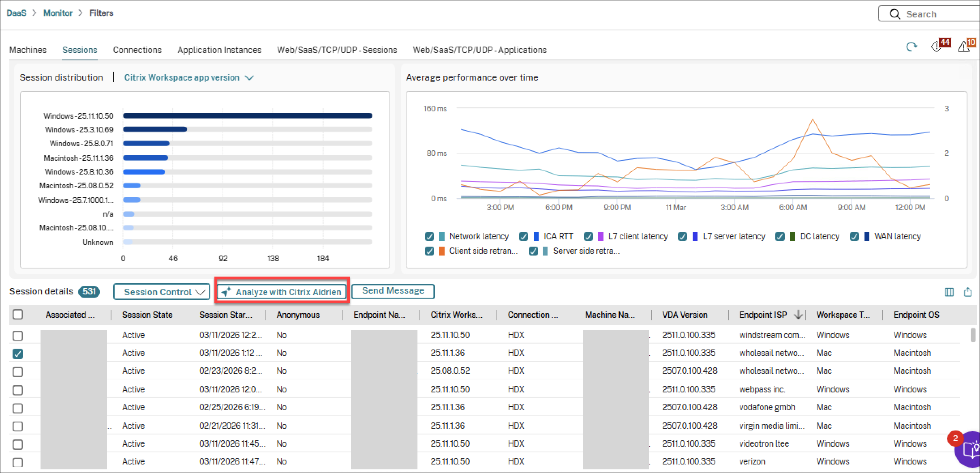Uncheck the wholesail 25.11.1.36 session row
980x473 pixels.
[x=18, y=354]
